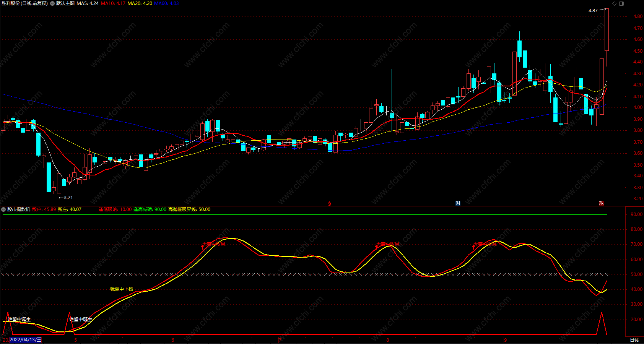Click the month 5 marker on time axis

pos(76,340)
